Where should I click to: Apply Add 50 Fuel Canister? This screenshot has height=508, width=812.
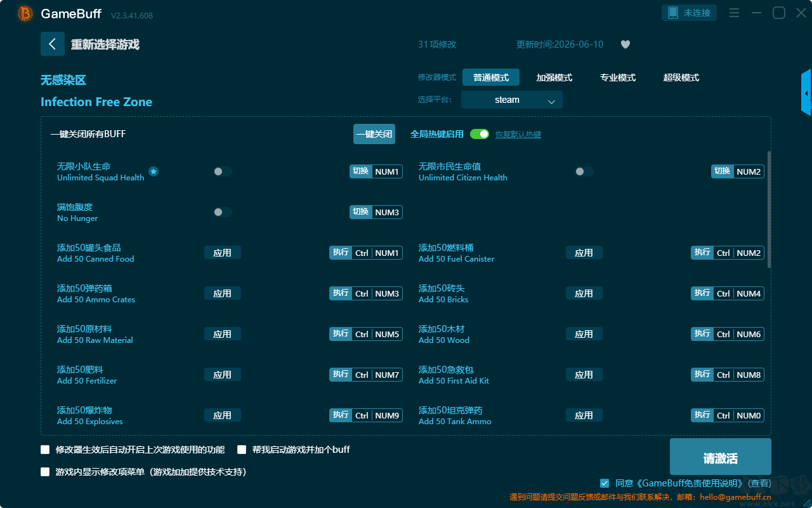coord(584,253)
